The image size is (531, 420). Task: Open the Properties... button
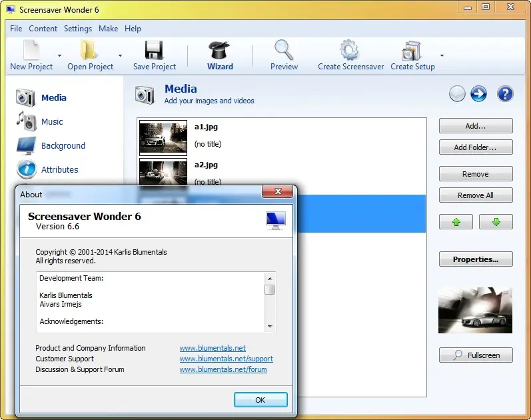[476, 259]
